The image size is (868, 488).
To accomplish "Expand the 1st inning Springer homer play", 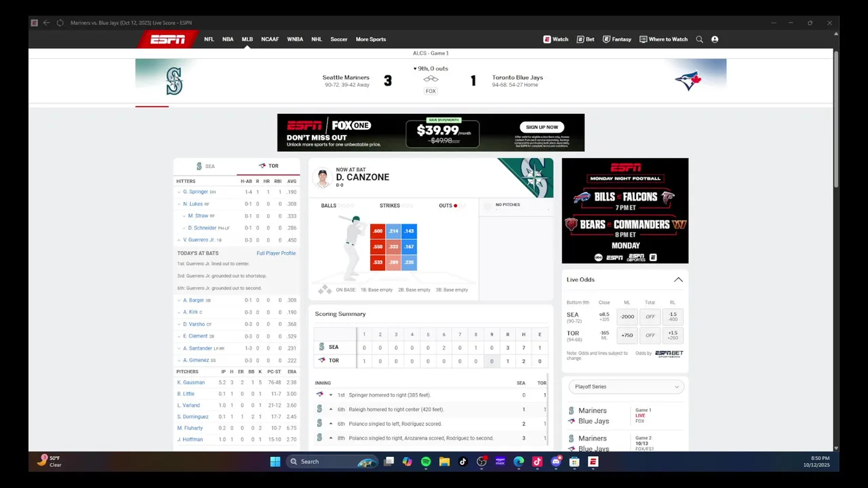I will (331, 395).
